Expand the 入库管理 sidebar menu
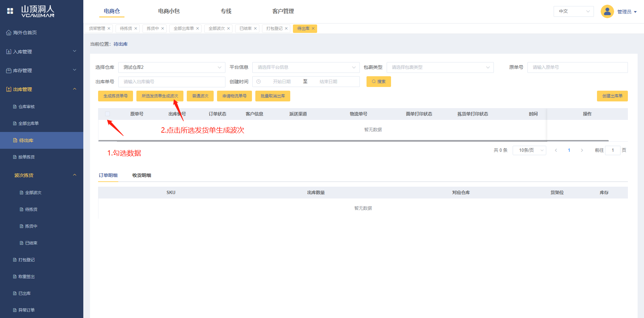The image size is (644, 318). [42, 52]
